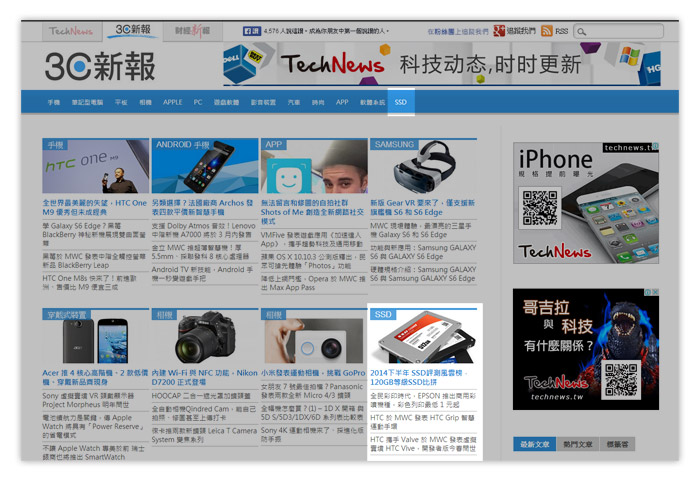Open the Acer phones thumbnail image
Image resolution: width=700 pixels, height=483 pixels.
click(x=96, y=336)
